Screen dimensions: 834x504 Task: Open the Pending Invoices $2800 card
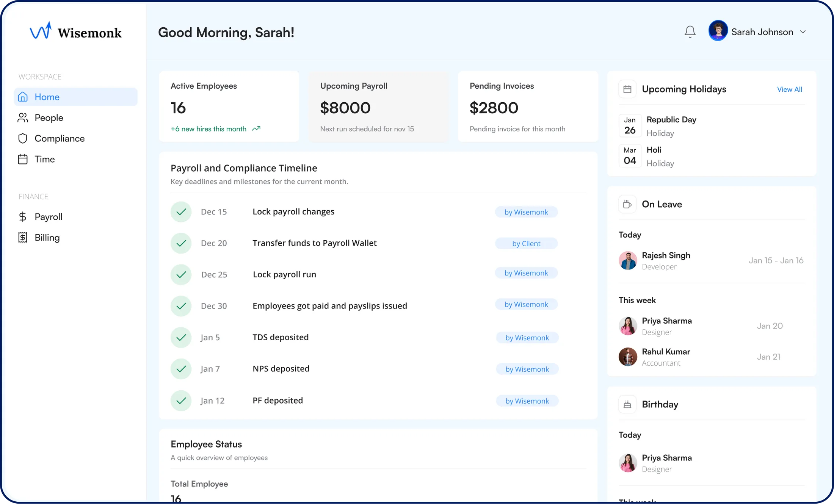(x=528, y=107)
